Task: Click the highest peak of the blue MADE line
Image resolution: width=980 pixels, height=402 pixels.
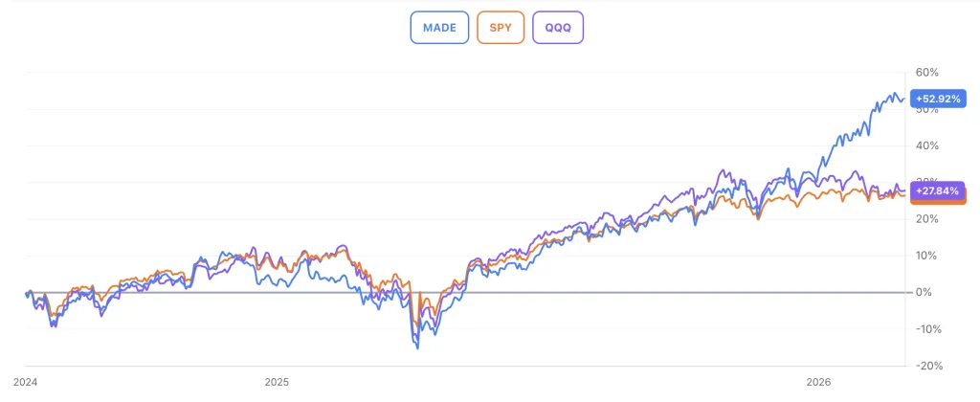Action: (896, 94)
